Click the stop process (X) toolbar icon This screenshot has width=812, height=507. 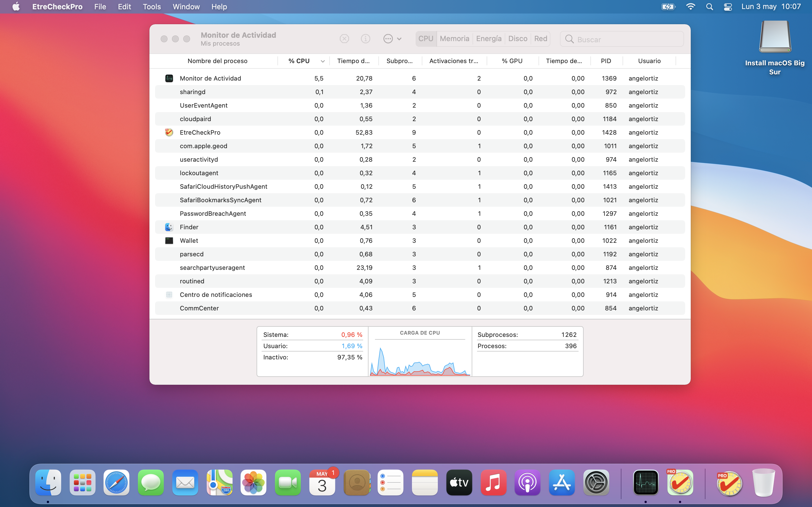coord(344,39)
